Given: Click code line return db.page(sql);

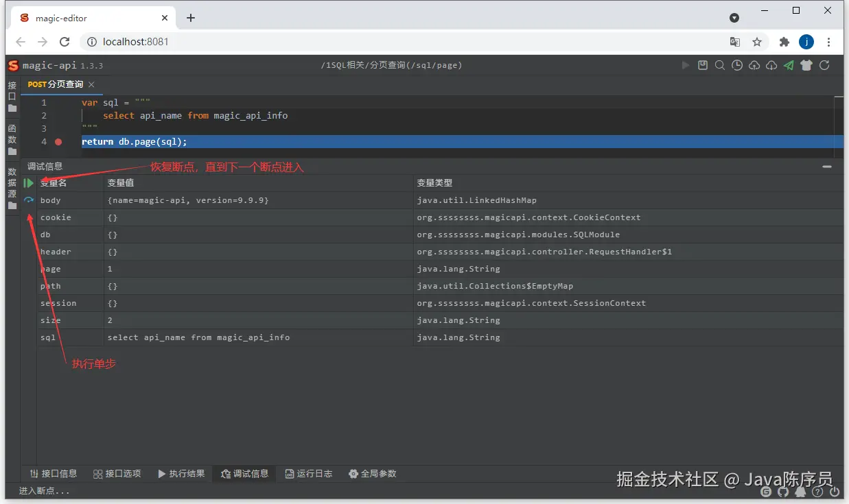Looking at the screenshot, I should pyautogui.click(x=135, y=142).
